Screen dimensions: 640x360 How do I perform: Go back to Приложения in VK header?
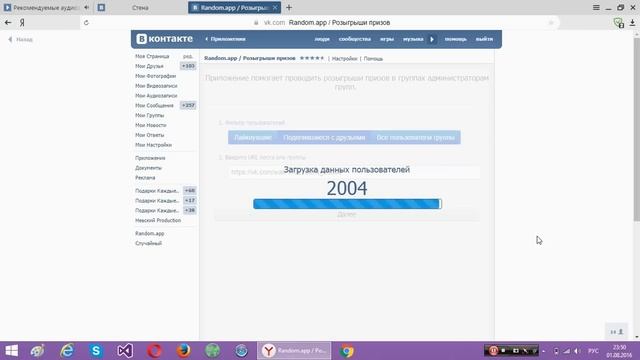(x=225, y=39)
